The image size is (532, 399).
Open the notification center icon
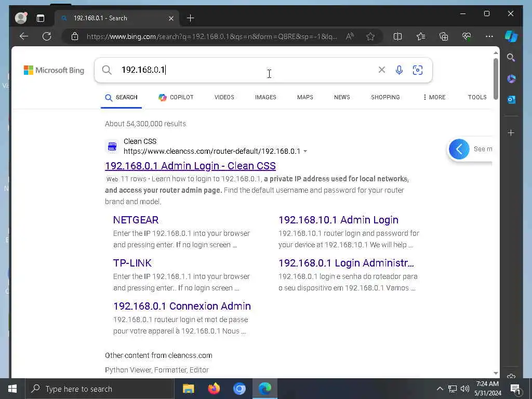[x=515, y=389]
